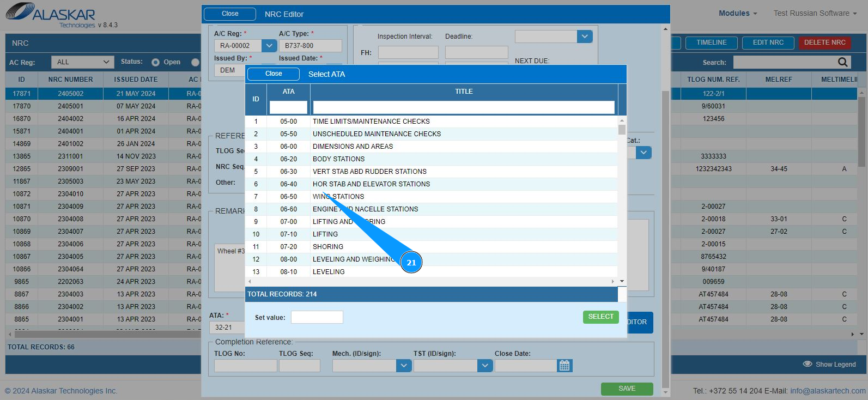Viewport: 868px width, 400px height.
Task: Open the Test Russian Software user menu
Action: pos(815,13)
